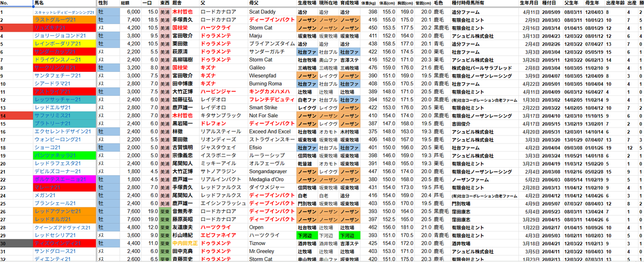
Task: Click the ウォンビーロング21 cell
Action: tap(65, 139)
